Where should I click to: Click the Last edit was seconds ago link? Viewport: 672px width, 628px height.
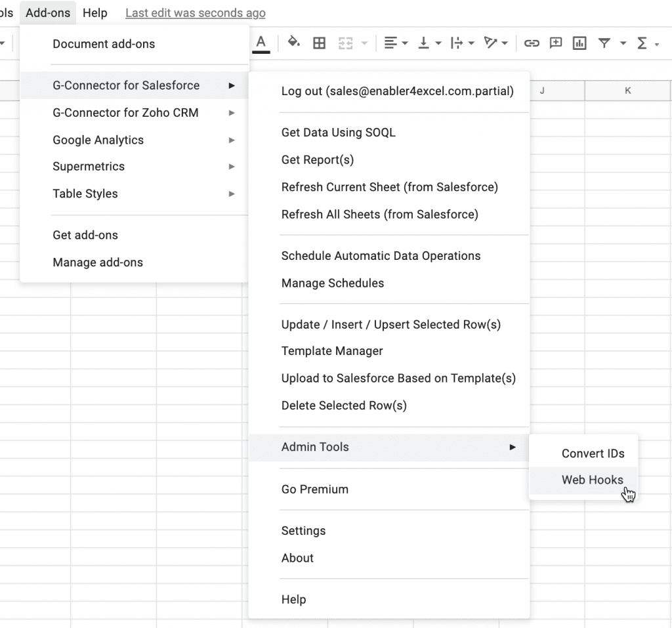pyautogui.click(x=195, y=12)
